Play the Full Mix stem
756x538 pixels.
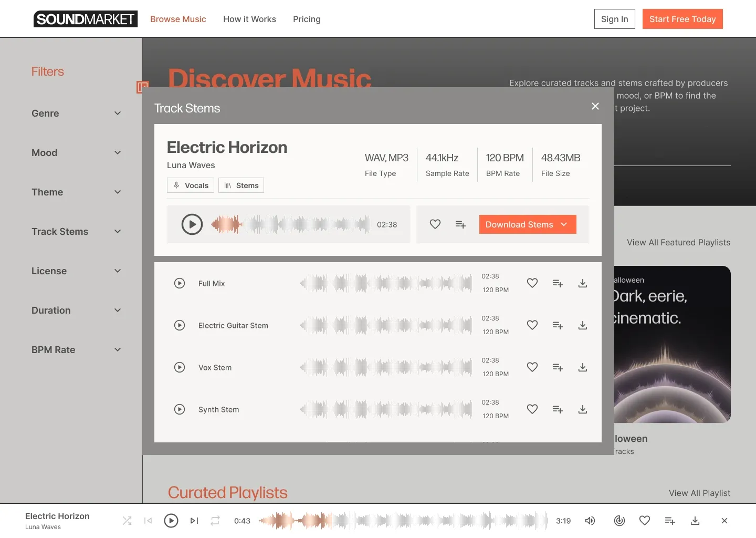click(x=180, y=283)
